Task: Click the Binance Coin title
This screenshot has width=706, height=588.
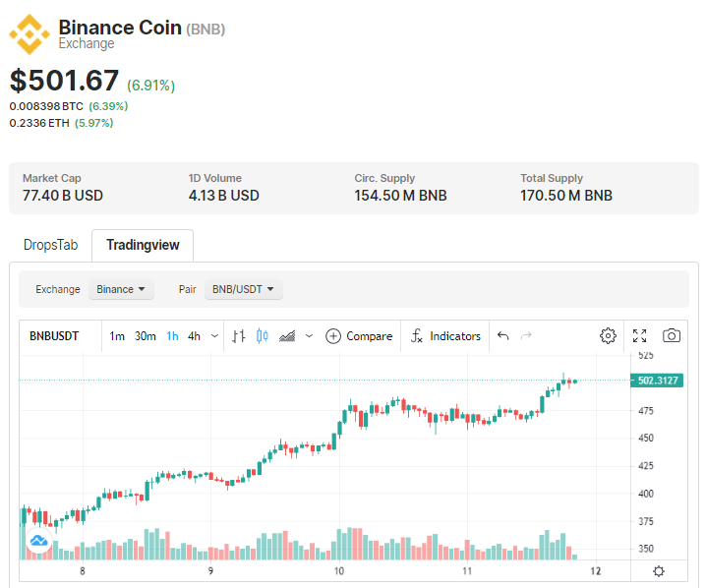Action: (120, 27)
